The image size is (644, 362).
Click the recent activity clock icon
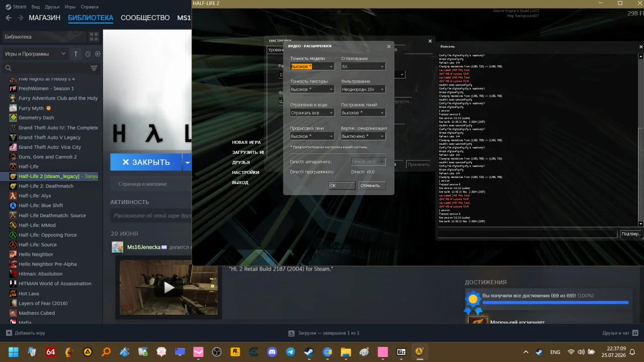point(88,54)
